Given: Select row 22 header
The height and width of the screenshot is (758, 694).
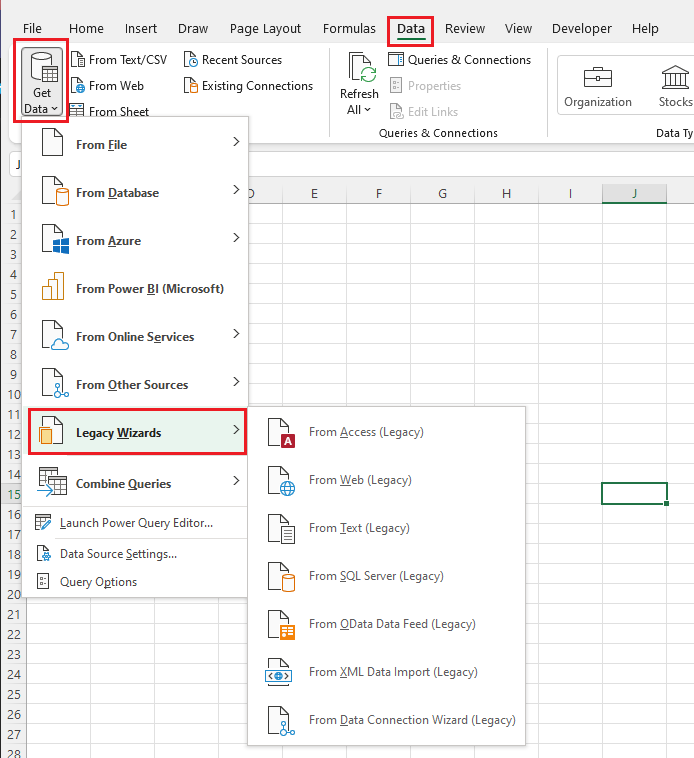Looking at the screenshot, I should tap(14, 634).
